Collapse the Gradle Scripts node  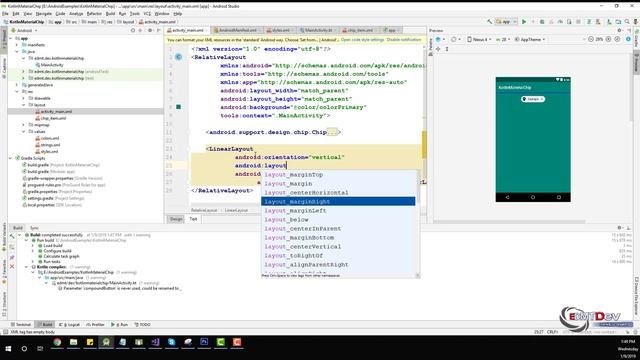click(x=11, y=158)
